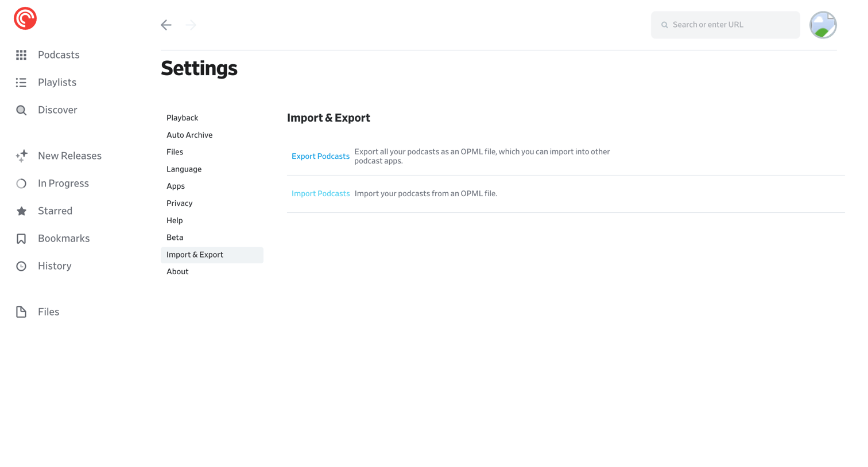
Task: Click the Settings page title
Action: click(x=199, y=68)
